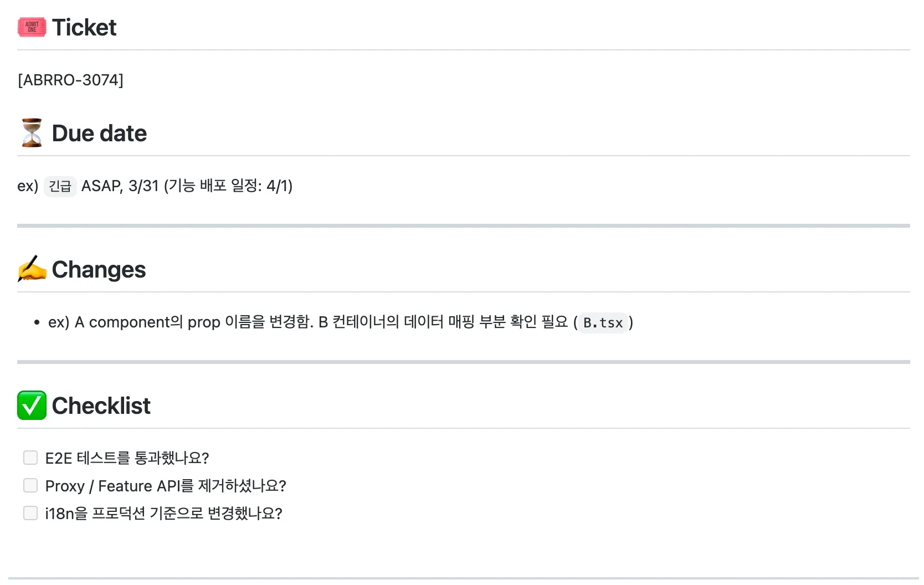This screenshot has width=924, height=585.
Task: Click the [ABRRO-3074] ticket reference
Action: click(x=70, y=80)
